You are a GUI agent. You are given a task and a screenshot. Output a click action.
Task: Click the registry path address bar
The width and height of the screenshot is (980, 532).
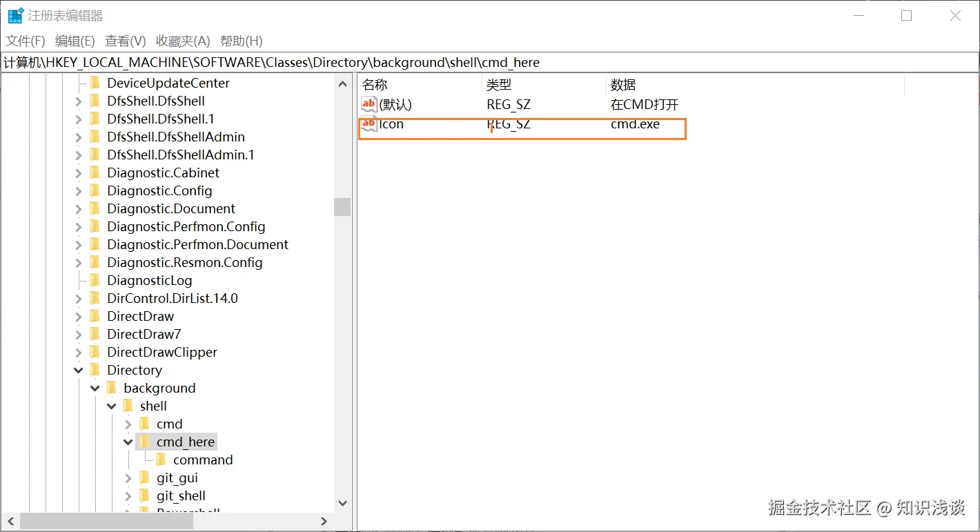[490, 62]
